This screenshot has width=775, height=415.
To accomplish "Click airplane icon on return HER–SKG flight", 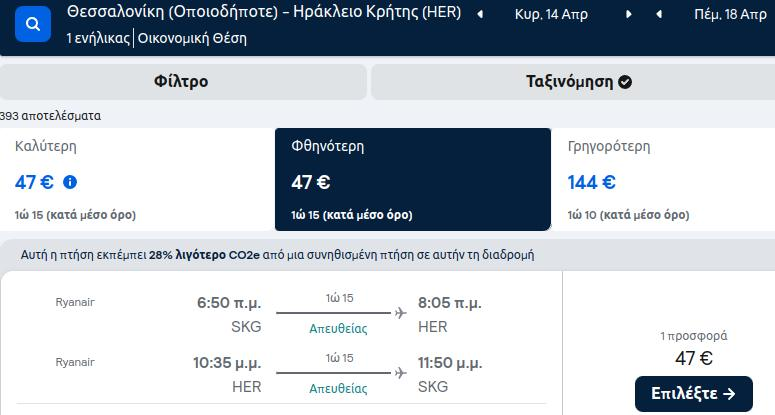I will pos(400,373).
